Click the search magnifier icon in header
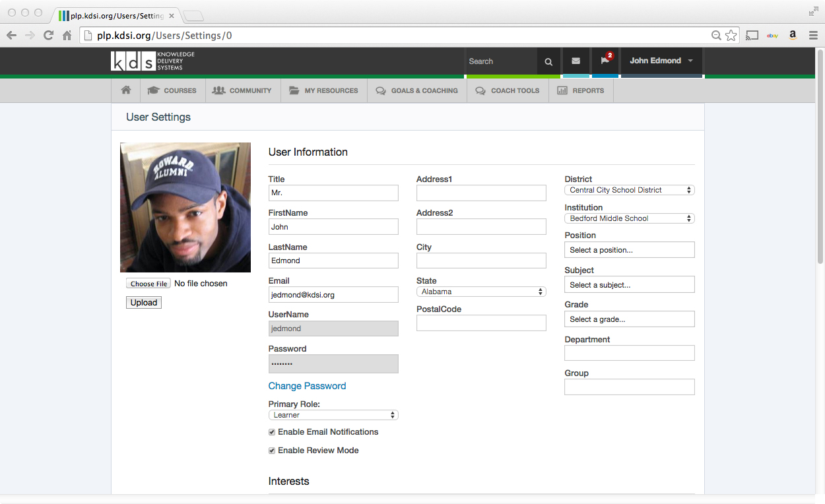825x504 pixels. [548, 61]
